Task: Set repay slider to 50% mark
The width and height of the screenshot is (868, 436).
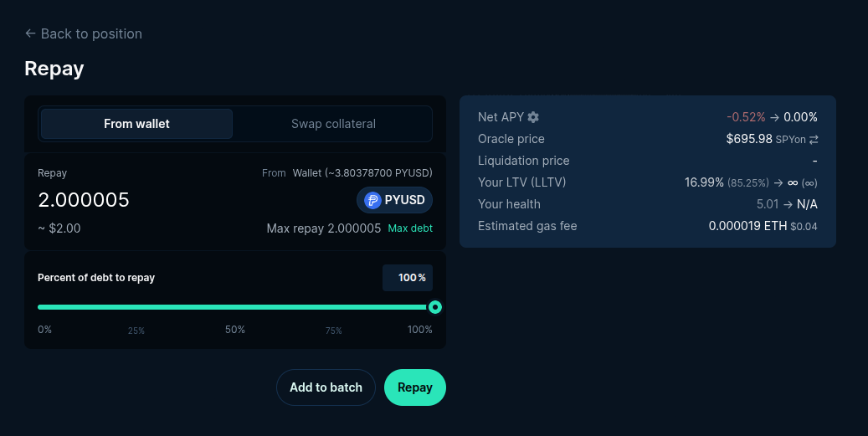Action: click(x=235, y=307)
